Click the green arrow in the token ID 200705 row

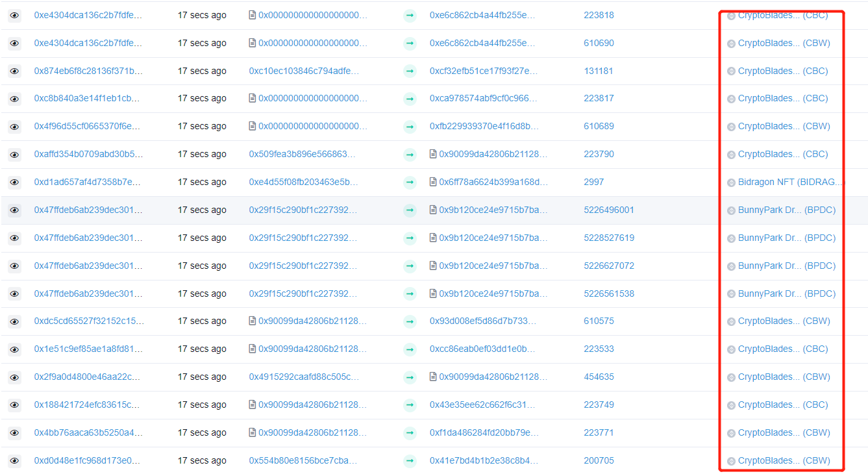pos(410,461)
